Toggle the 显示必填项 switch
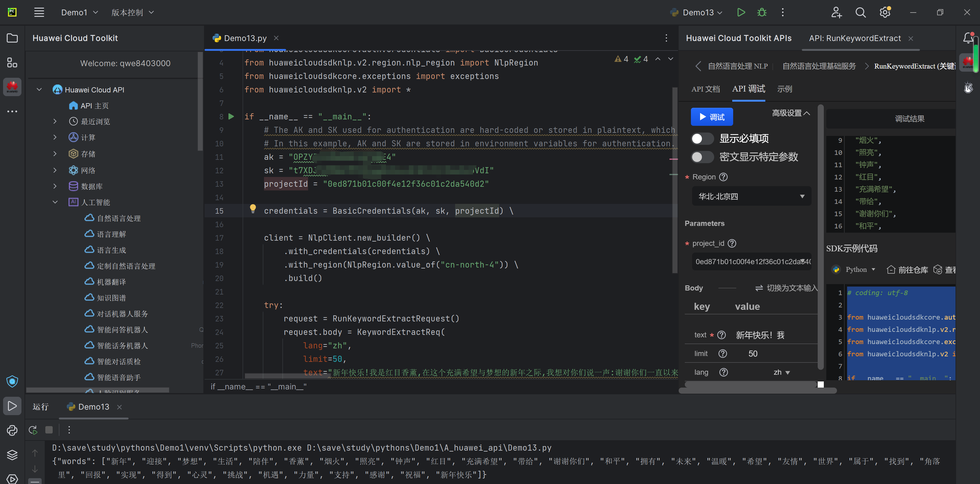The height and width of the screenshot is (484, 980). tap(702, 138)
